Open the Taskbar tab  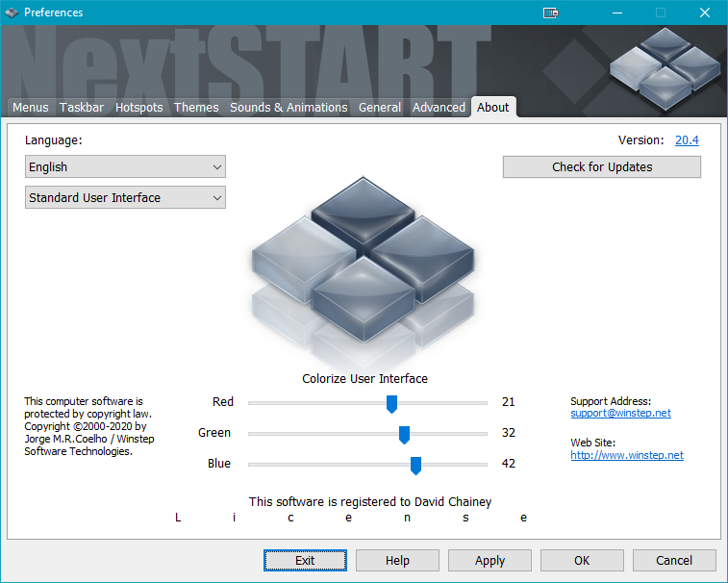click(x=82, y=108)
